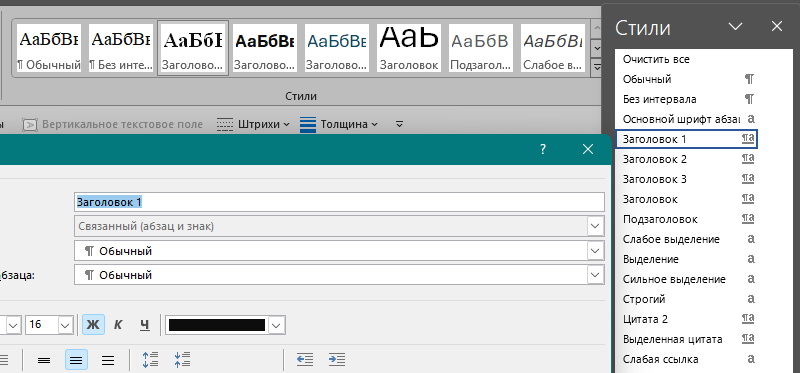
Task: Apply Обычный style from ribbon gallery
Action: click(48, 48)
